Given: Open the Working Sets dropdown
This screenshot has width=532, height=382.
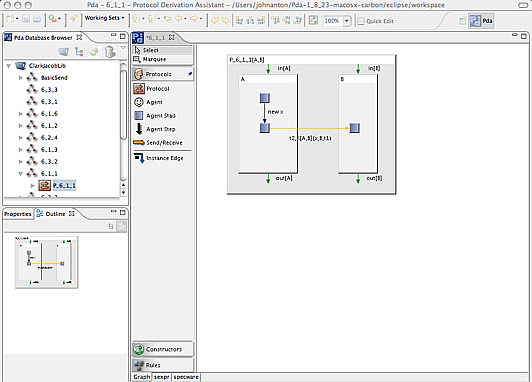Looking at the screenshot, I should pyautogui.click(x=104, y=18).
